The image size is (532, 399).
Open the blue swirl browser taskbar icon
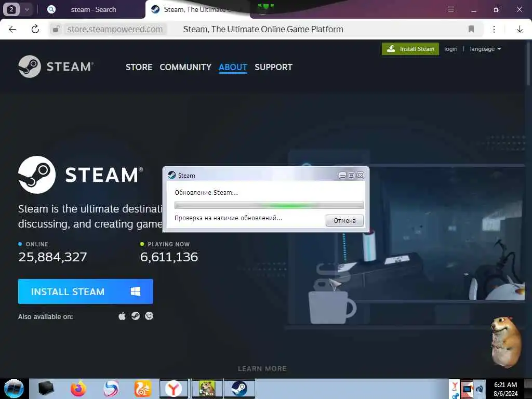[111, 389]
